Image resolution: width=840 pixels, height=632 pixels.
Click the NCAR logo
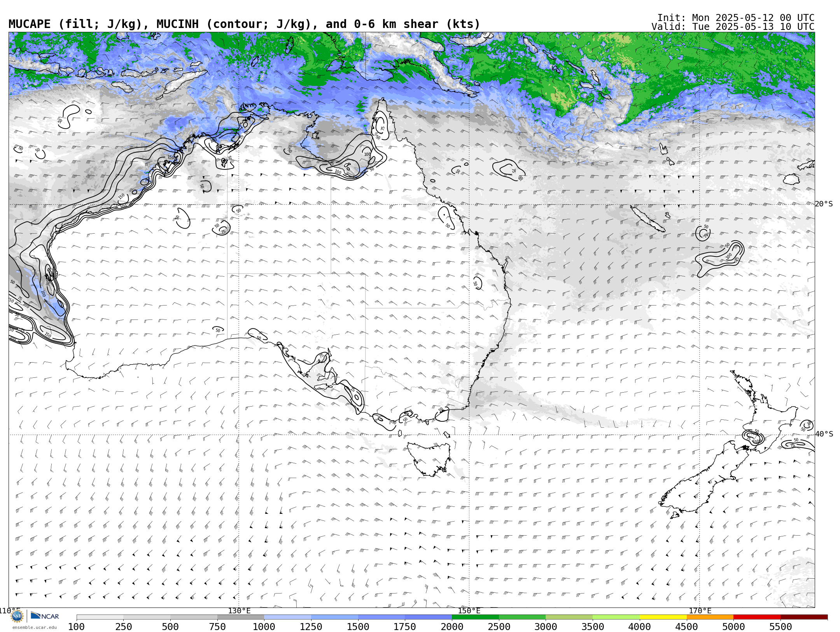(x=45, y=616)
